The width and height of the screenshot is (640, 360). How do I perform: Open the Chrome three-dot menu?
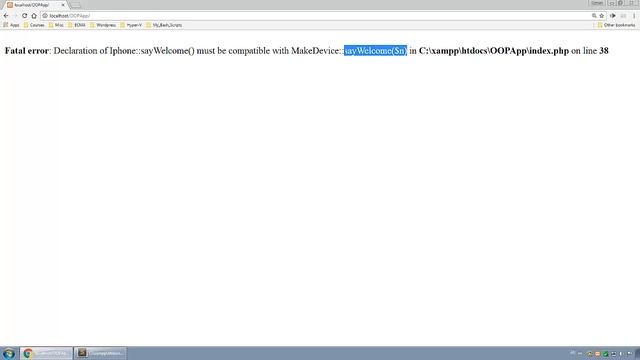click(634, 16)
